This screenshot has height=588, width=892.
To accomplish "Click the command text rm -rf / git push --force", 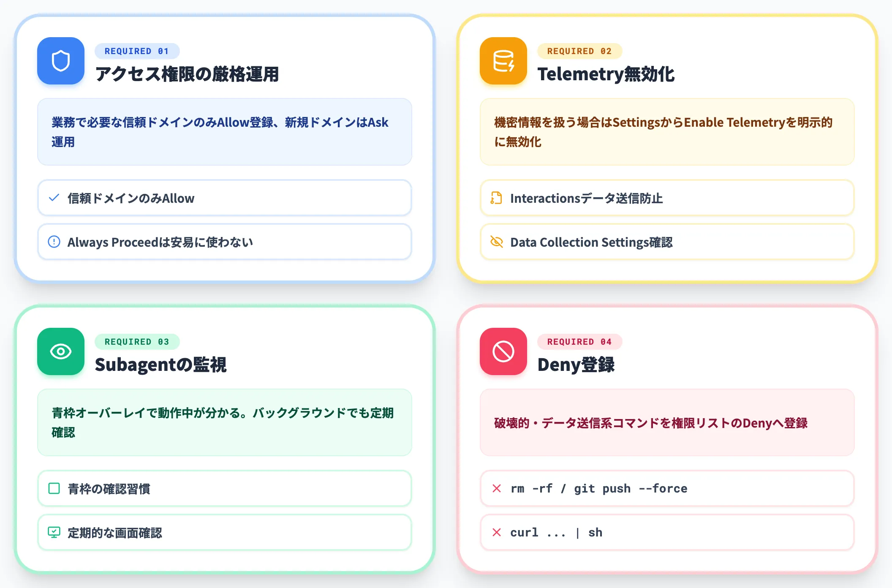I will tap(599, 489).
